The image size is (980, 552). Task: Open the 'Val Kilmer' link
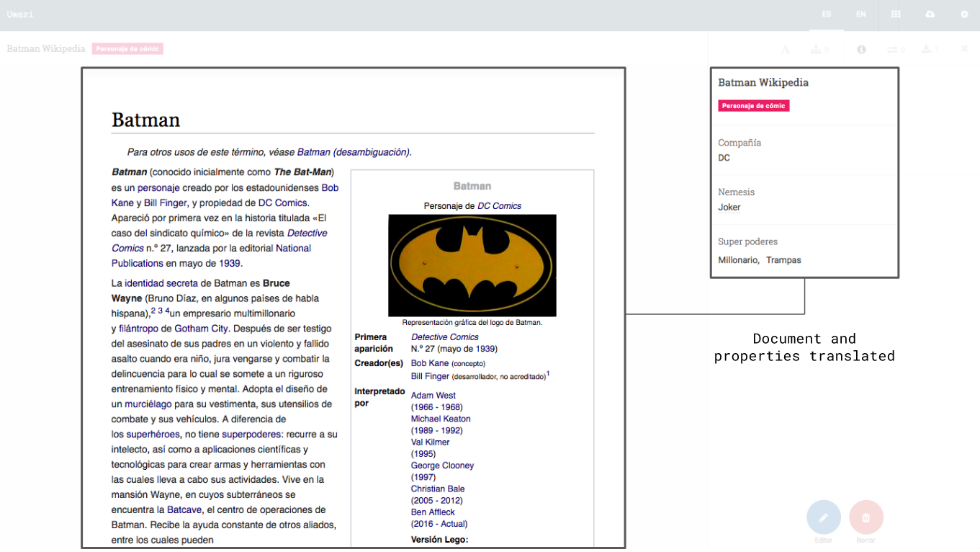click(x=430, y=442)
